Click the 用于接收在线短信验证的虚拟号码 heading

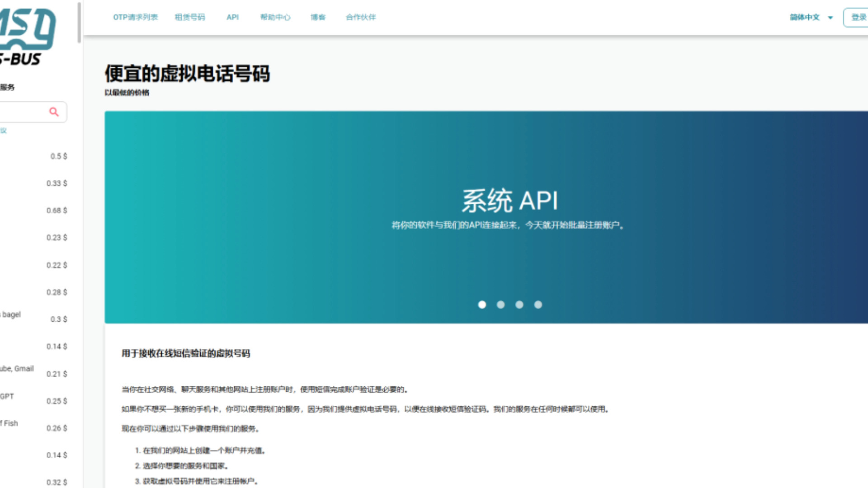[x=186, y=353]
